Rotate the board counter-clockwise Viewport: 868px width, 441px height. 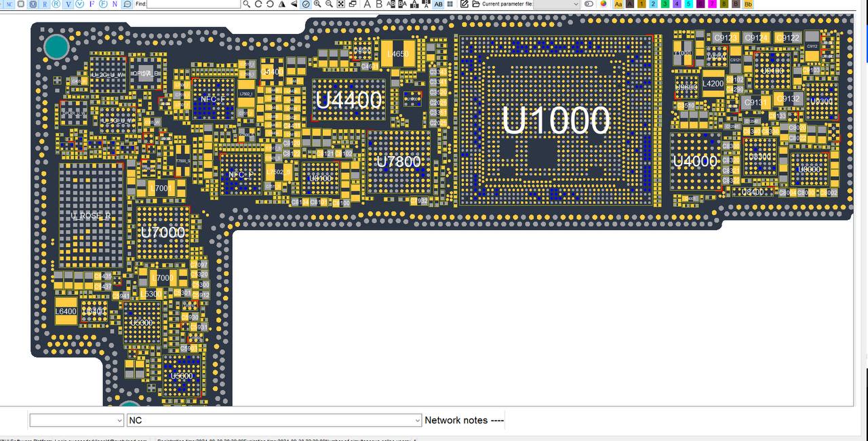pyautogui.click(x=270, y=4)
